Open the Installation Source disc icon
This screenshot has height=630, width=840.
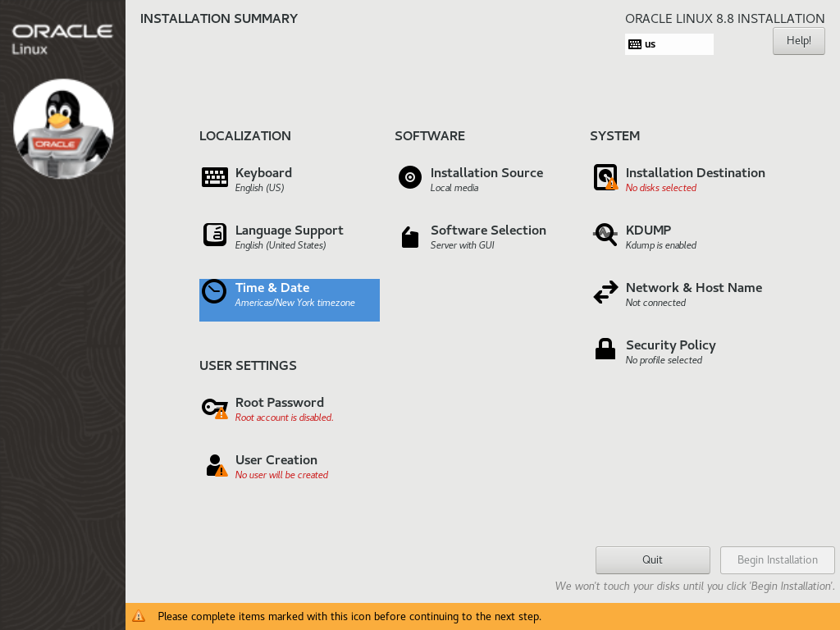(410, 177)
